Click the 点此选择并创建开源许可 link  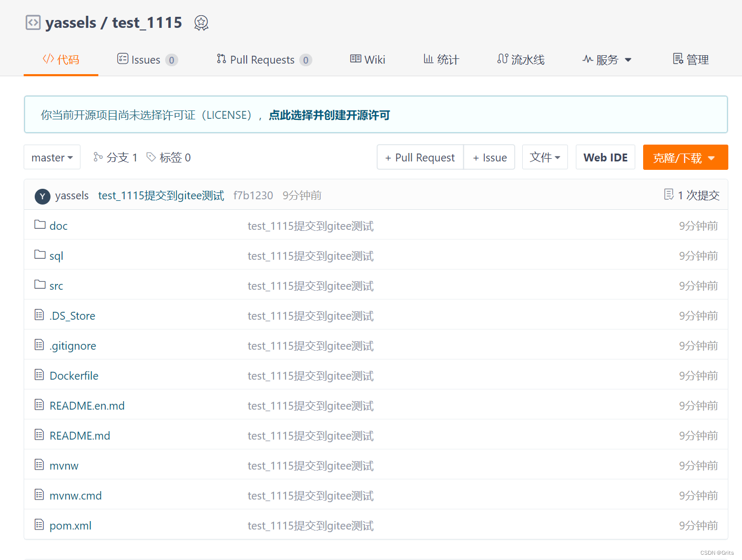coord(329,115)
